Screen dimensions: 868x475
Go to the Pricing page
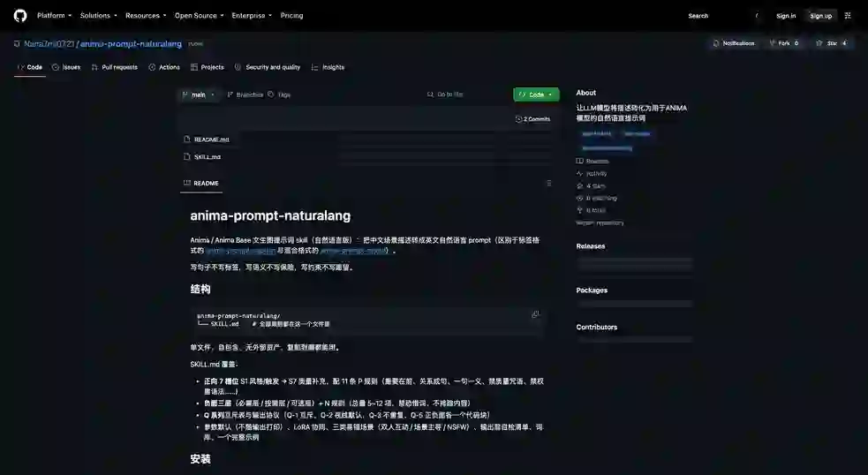point(291,16)
